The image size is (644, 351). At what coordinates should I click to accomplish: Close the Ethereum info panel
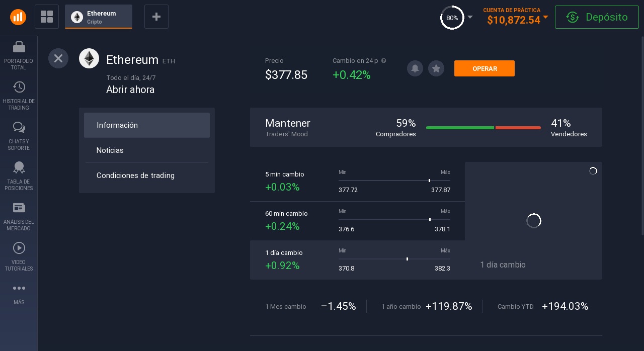coord(58,58)
